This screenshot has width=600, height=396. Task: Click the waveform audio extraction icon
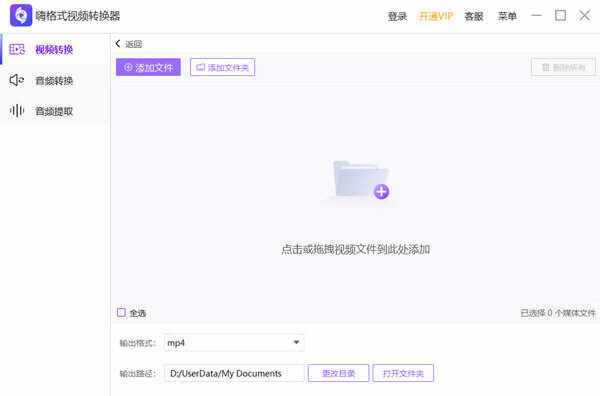[x=17, y=111]
